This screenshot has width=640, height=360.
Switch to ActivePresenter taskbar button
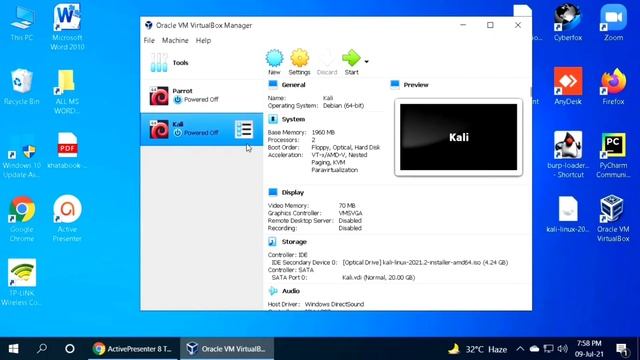coord(133,349)
